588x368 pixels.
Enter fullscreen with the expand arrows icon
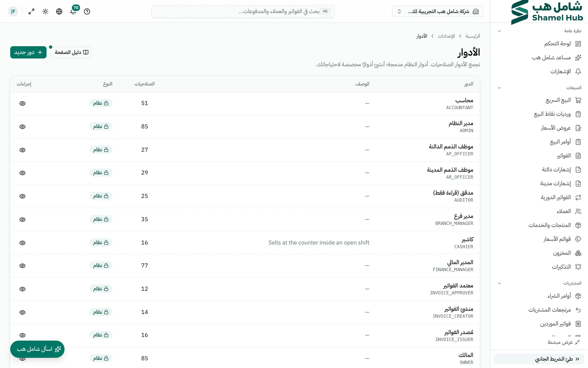(31, 12)
